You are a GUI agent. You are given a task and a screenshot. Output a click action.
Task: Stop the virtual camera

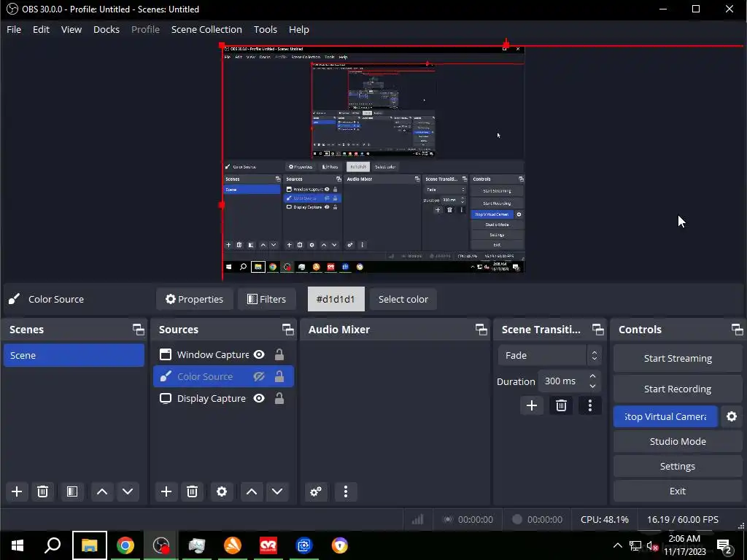[665, 416]
